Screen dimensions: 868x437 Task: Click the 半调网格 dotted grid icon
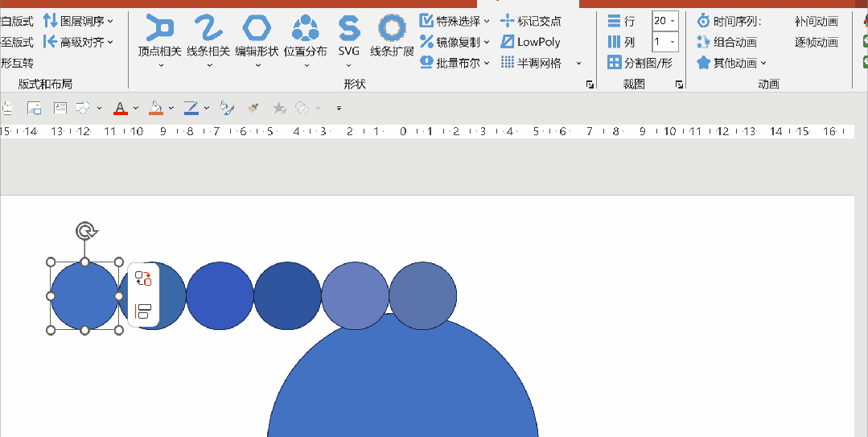coord(507,62)
